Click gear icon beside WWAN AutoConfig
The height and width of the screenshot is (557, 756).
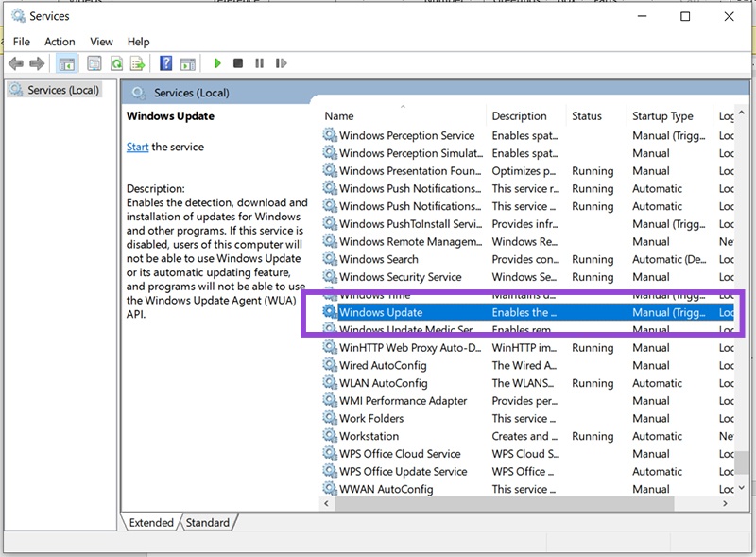(330, 489)
